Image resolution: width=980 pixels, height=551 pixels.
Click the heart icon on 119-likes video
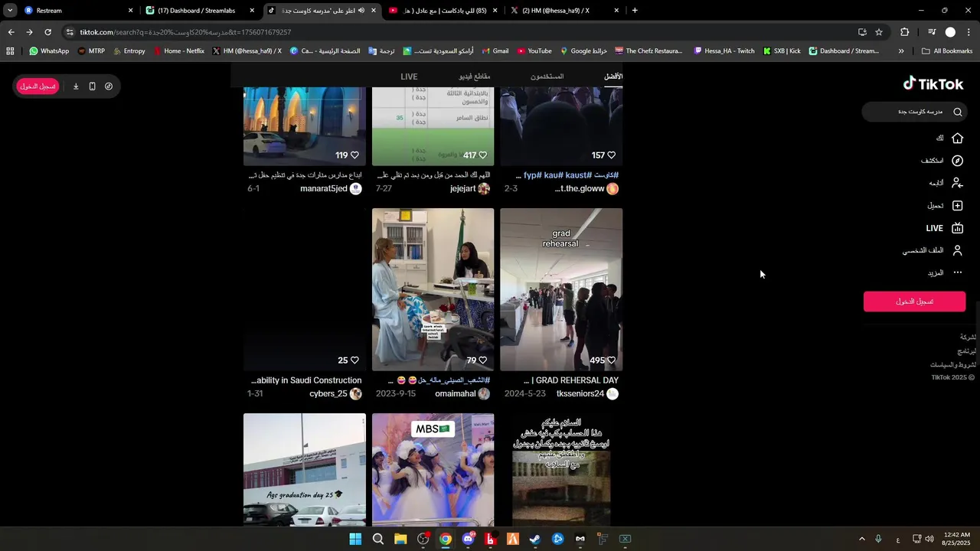354,155
